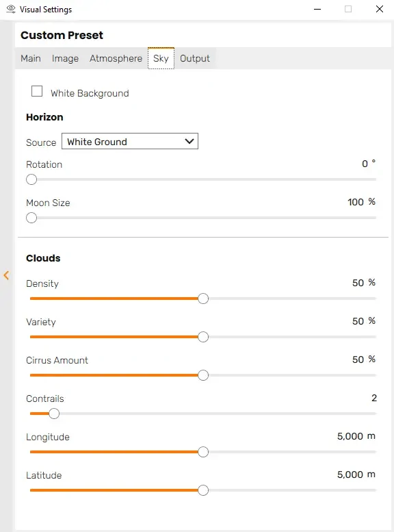Screen dimensions: 394x532
Task: Collapse panel with orange left chevron
Action: [6, 275]
